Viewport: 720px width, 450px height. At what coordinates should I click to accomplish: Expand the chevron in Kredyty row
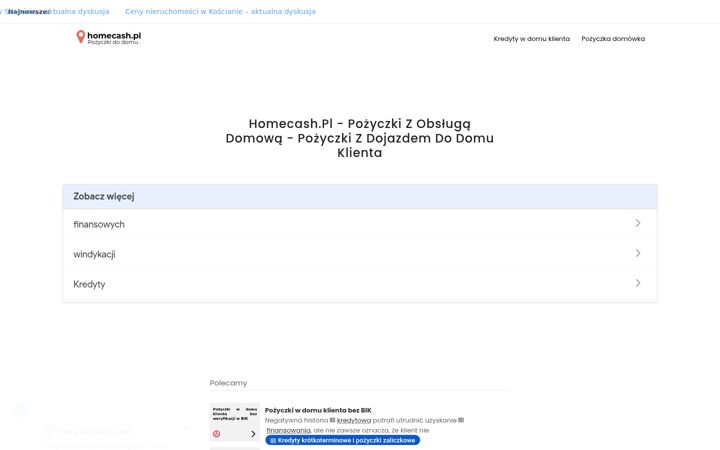point(638,283)
